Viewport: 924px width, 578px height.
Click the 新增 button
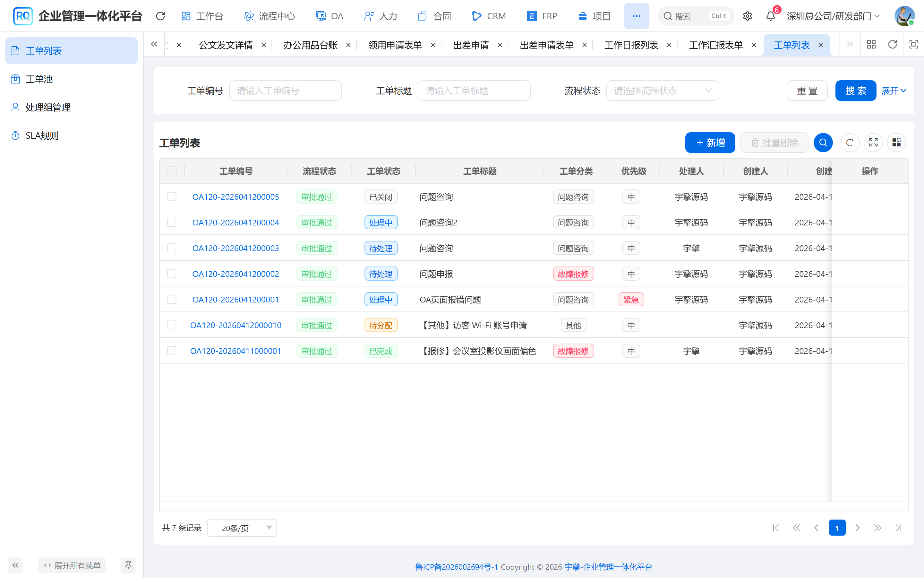[x=710, y=143]
